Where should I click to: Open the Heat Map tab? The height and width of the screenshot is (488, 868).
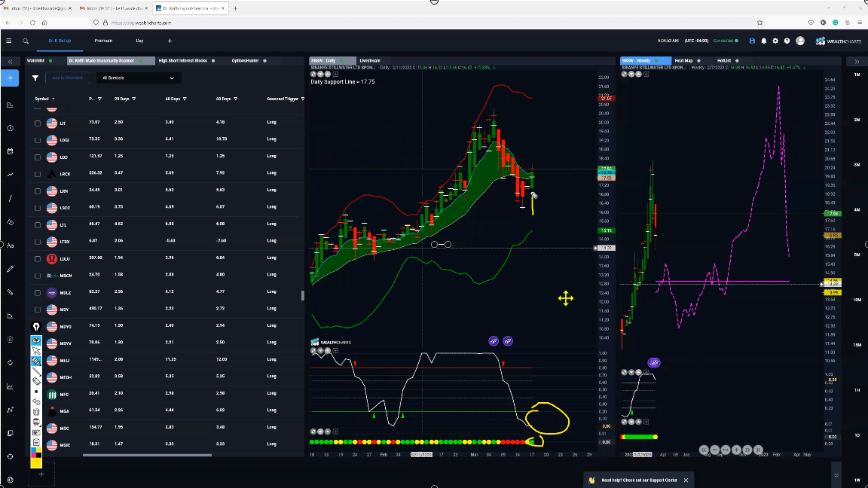pyautogui.click(x=683, y=61)
